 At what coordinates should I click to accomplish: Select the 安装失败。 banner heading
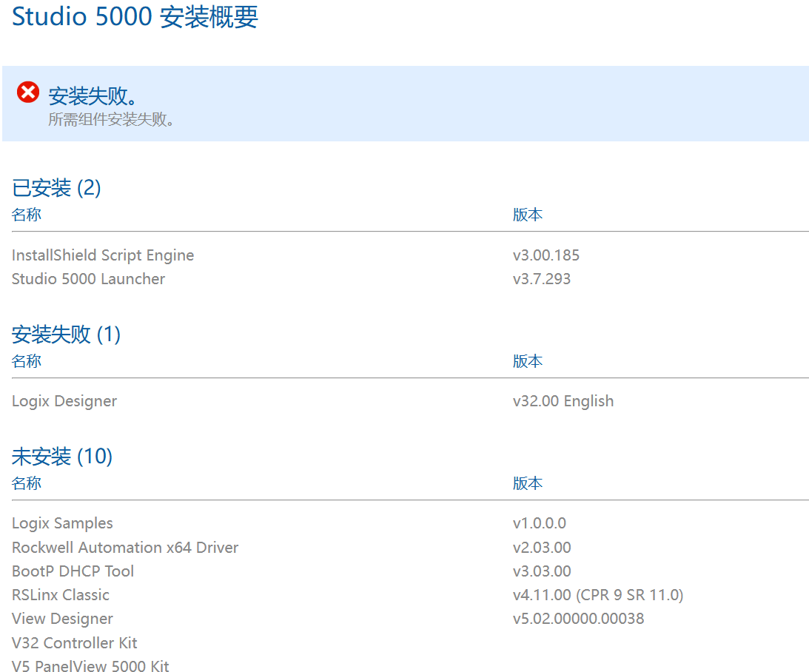pyautogui.click(x=94, y=96)
